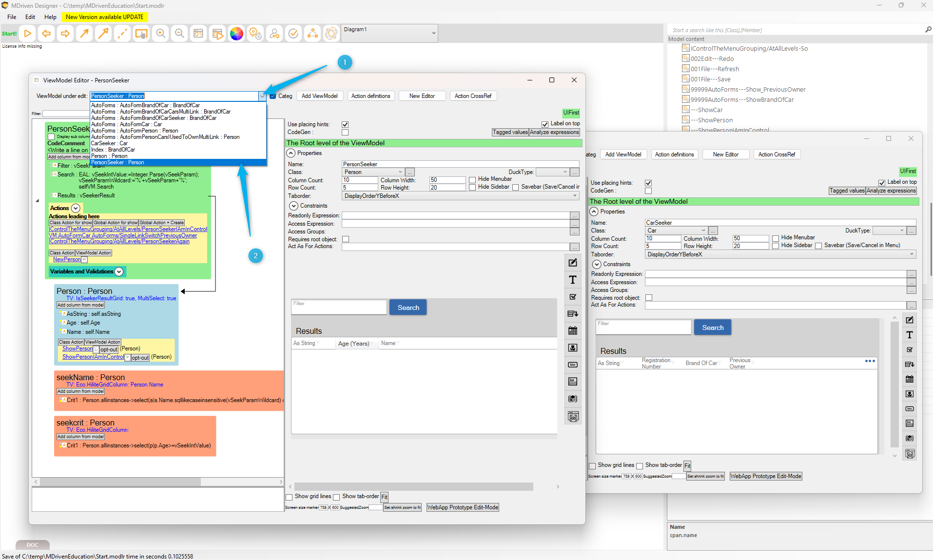Open the Diagram1 dropdown

(x=433, y=33)
